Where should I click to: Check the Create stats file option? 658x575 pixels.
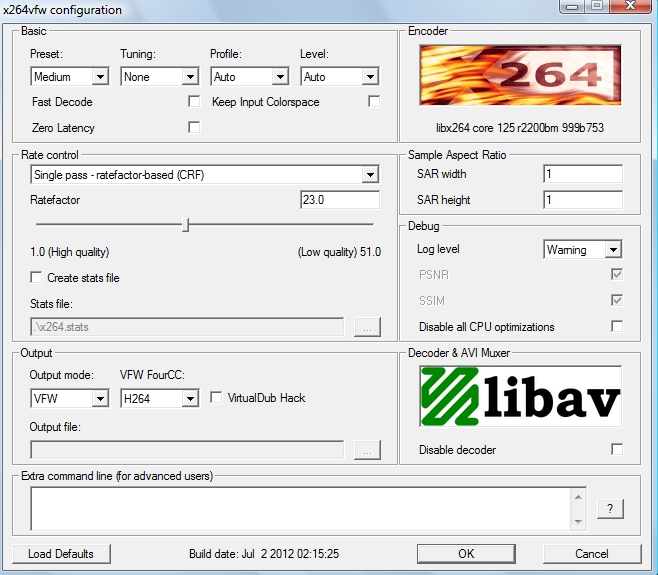coord(36,277)
